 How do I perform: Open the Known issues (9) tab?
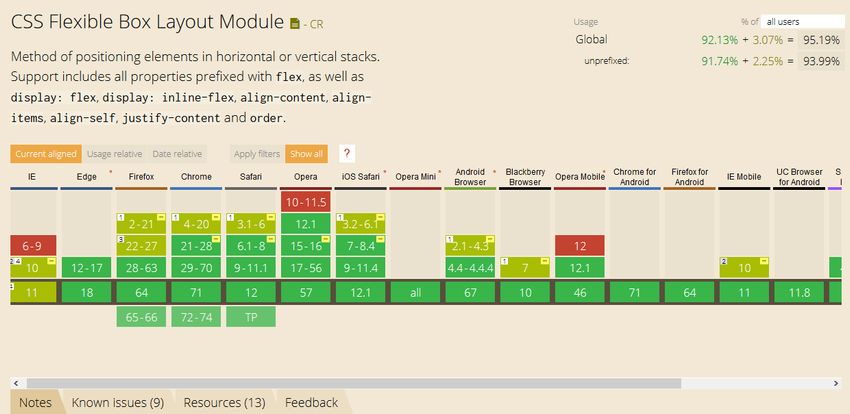coord(118,403)
